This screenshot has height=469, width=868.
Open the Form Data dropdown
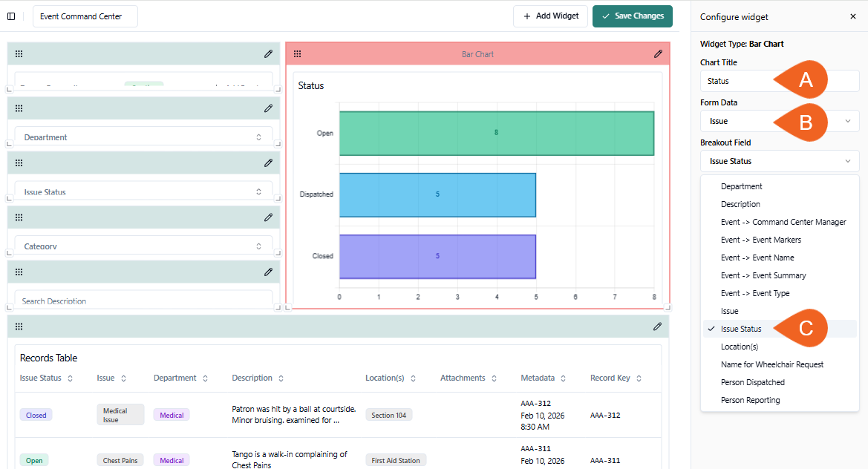click(779, 121)
